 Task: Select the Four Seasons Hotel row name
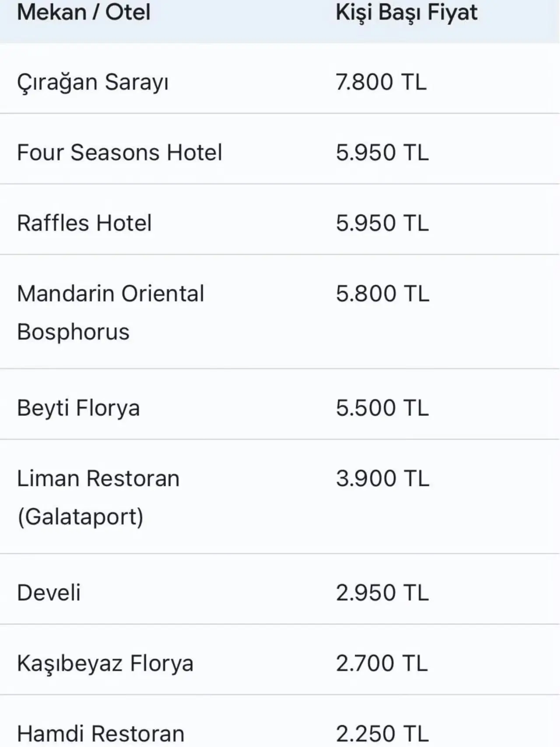pyautogui.click(x=119, y=153)
